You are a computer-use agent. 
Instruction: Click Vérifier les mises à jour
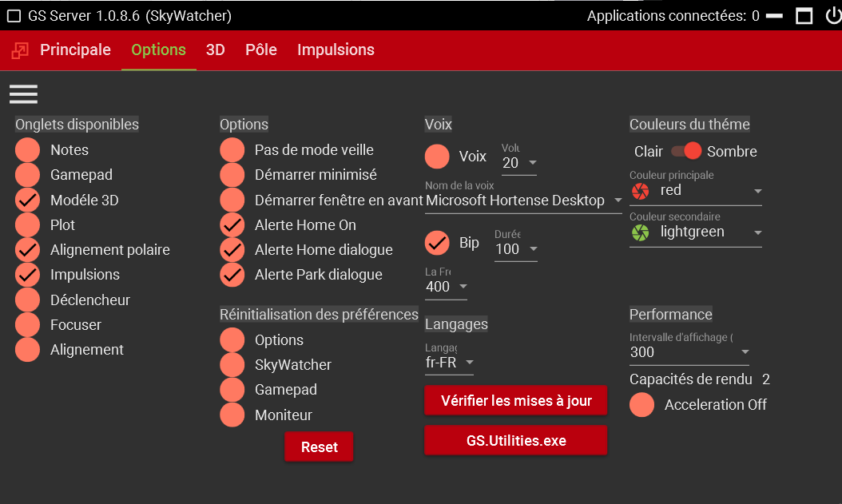tap(516, 400)
